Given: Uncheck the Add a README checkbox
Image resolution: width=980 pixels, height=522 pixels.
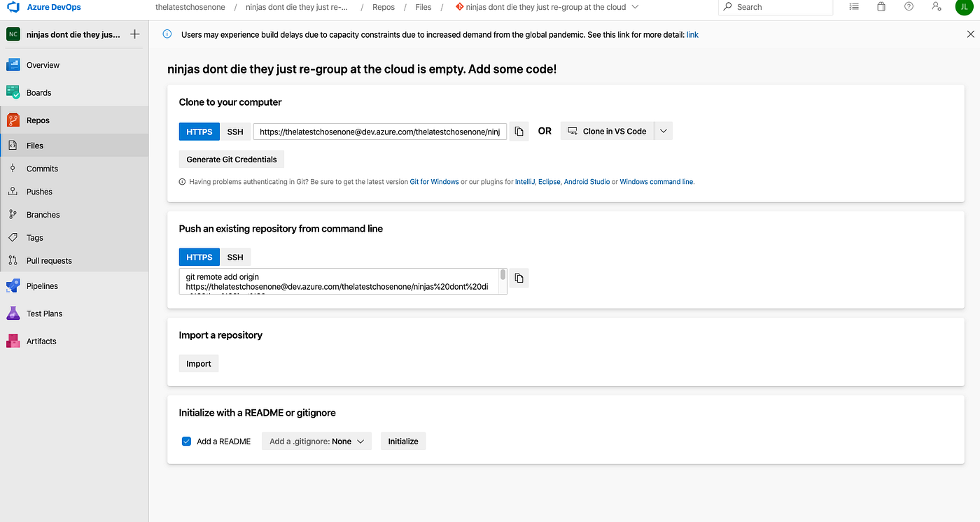Looking at the screenshot, I should (186, 441).
